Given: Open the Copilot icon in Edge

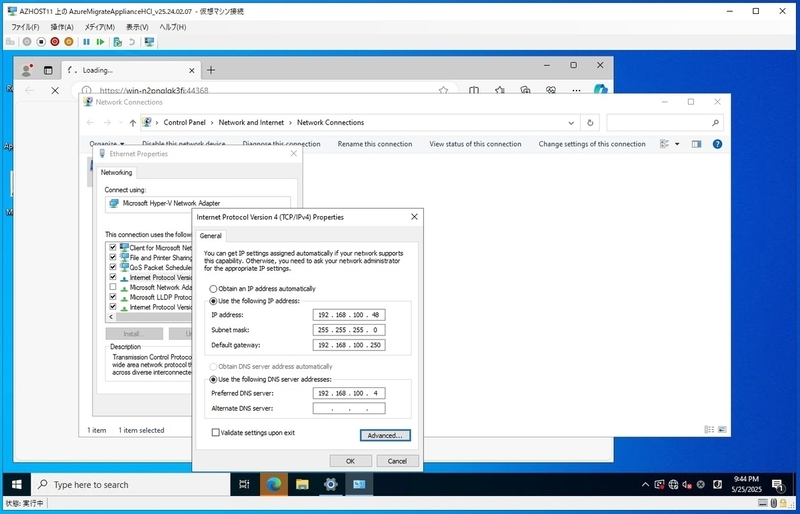Looking at the screenshot, I should pos(601,90).
